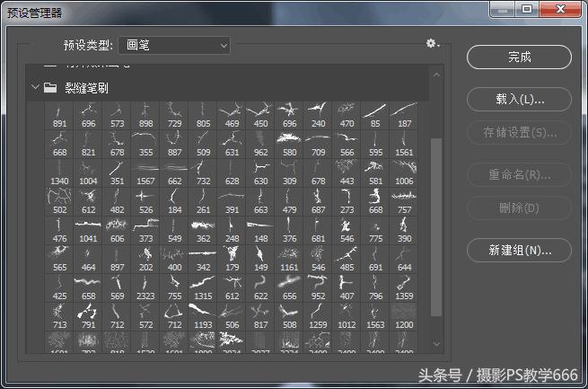
Task: Maximize the 预设管理器 window
Action: coord(527,9)
